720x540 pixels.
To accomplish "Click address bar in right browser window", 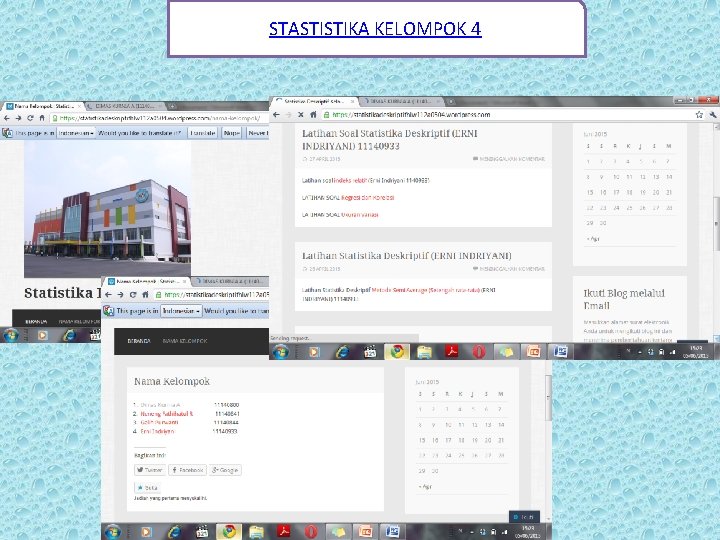I will [x=507, y=115].
